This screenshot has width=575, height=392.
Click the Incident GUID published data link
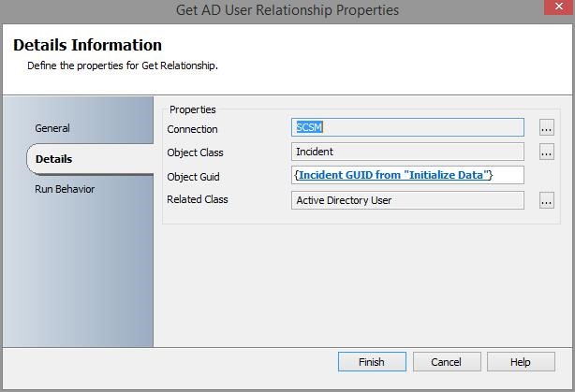tap(394, 175)
